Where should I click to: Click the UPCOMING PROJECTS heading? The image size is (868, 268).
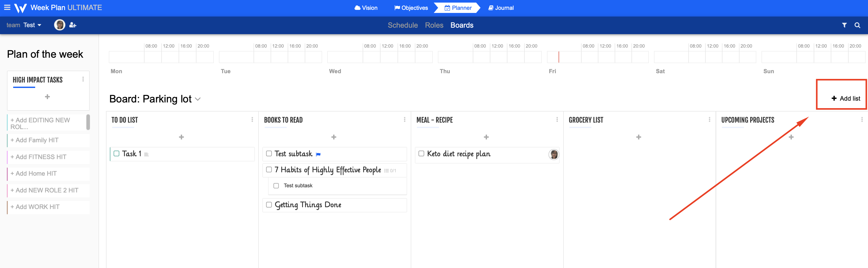coord(747,120)
